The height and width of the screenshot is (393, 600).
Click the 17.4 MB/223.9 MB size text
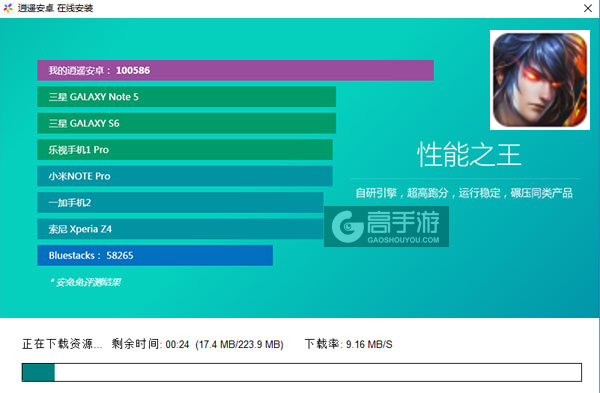[240, 344]
